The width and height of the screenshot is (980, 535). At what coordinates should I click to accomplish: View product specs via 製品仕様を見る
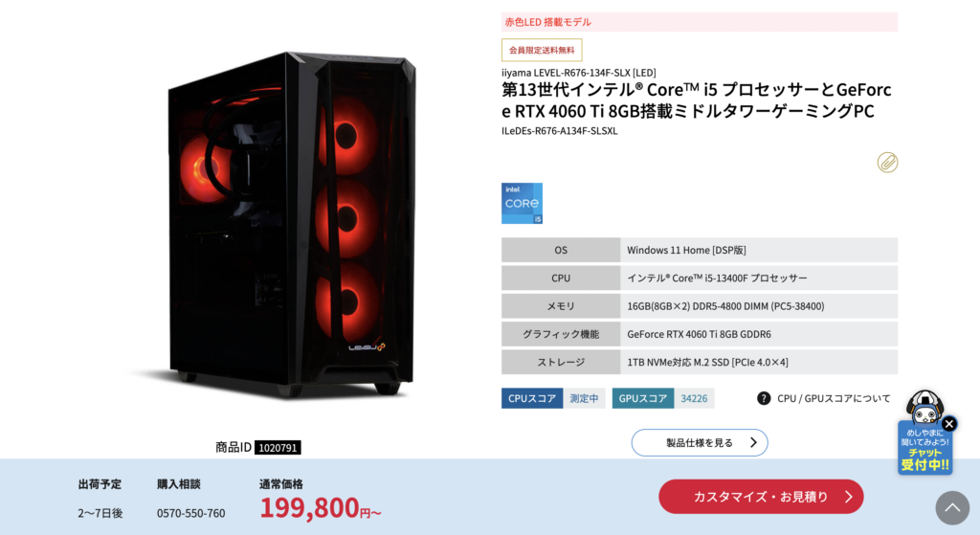point(700,442)
